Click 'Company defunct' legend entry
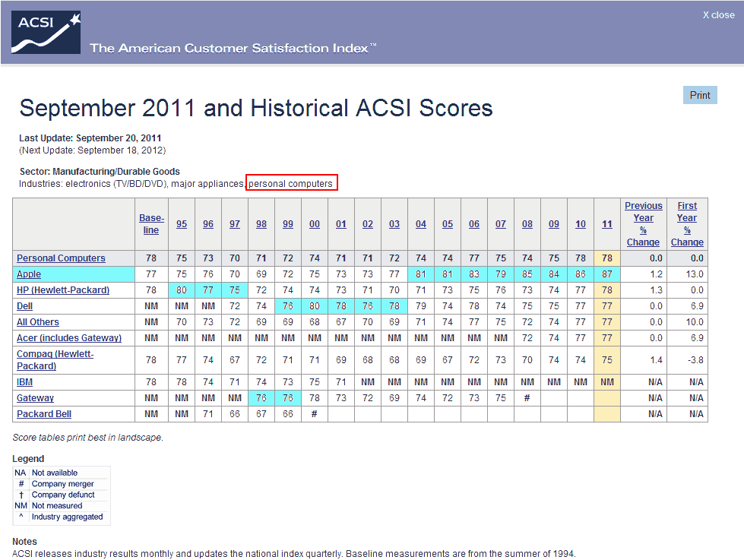 tap(63, 495)
